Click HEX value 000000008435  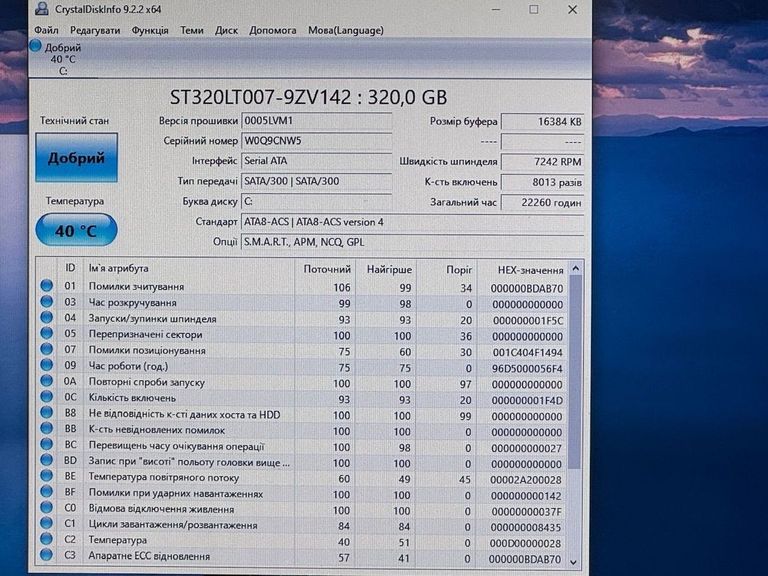click(x=526, y=528)
